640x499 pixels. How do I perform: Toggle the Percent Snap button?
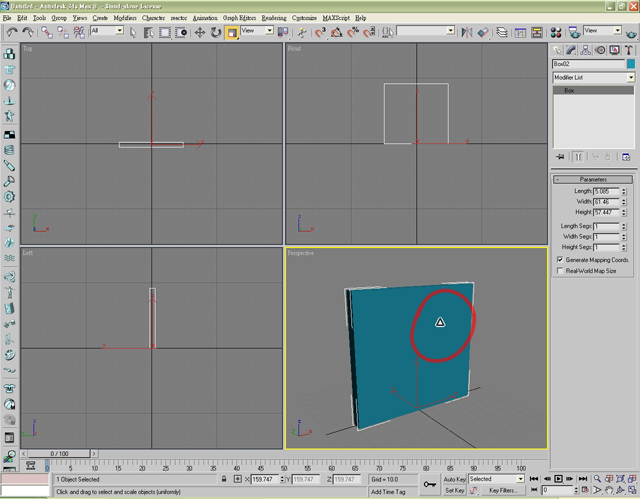[x=353, y=32]
